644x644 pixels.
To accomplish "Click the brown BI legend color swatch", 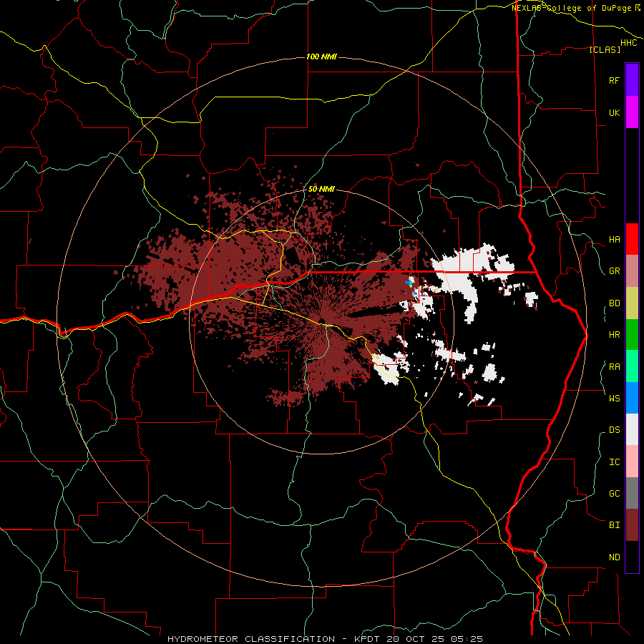I will [632, 525].
